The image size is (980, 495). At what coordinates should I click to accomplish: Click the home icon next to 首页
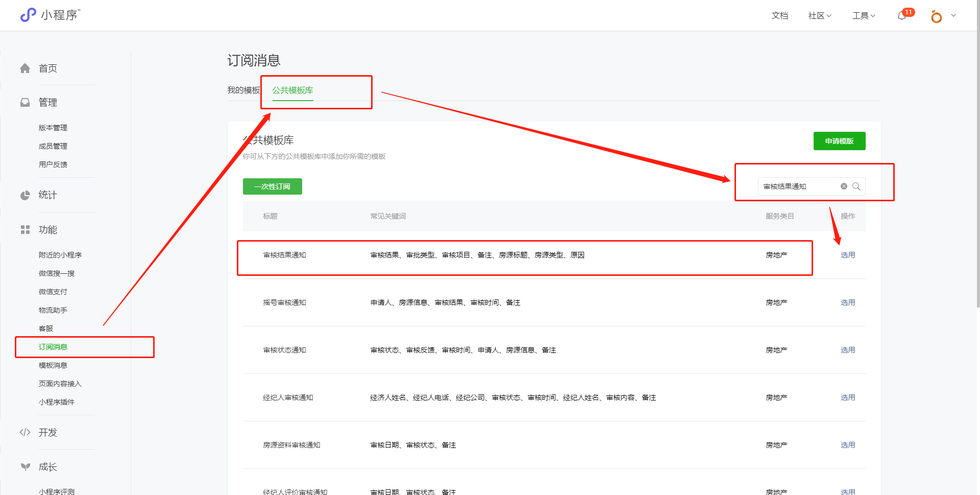tap(25, 68)
